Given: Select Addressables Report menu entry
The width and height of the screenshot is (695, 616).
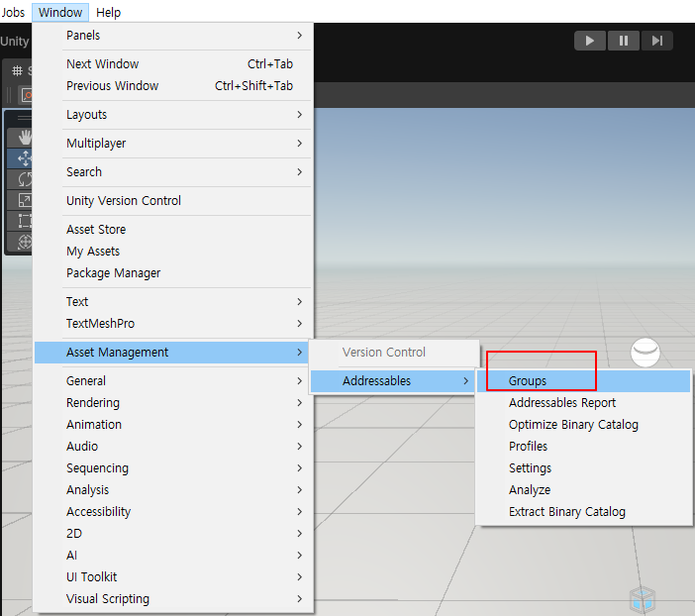Looking at the screenshot, I should pos(562,403).
